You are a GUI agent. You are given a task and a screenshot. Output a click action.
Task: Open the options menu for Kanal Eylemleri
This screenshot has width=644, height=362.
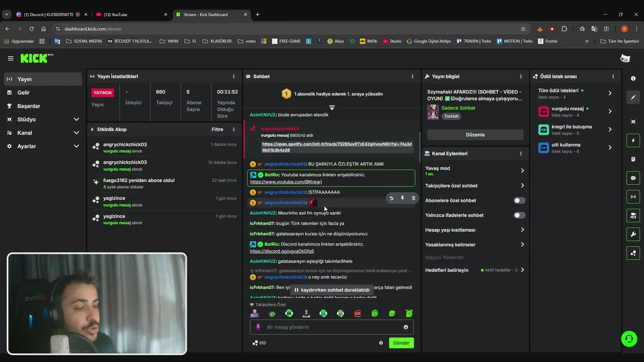(521, 153)
